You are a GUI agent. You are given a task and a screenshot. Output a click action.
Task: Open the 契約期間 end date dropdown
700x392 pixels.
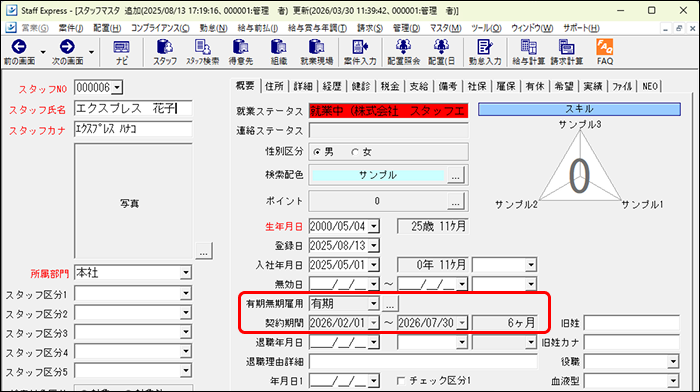(x=462, y=323)
